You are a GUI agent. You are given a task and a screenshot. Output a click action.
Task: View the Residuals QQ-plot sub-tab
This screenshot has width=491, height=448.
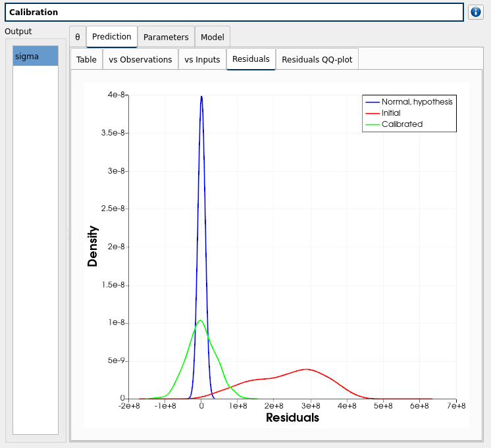tap(317, 60)
